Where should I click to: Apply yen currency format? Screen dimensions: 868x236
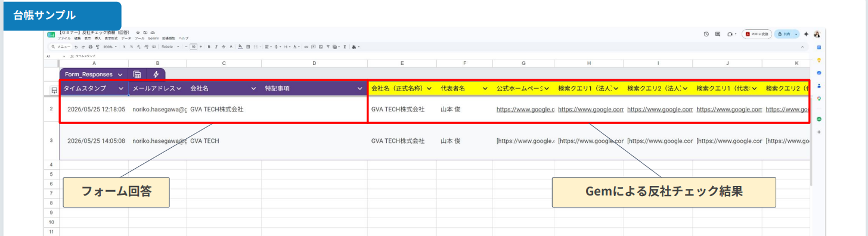tap(124, 46)
